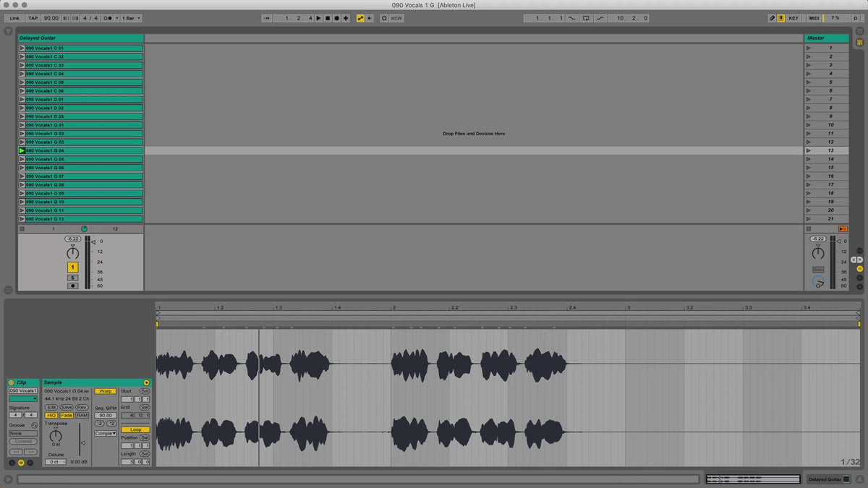Image resolution: width=868 pixels, height=488 pixels.
Task: Open the clip color chooser dropdown
Action: [x=23, y=398]
